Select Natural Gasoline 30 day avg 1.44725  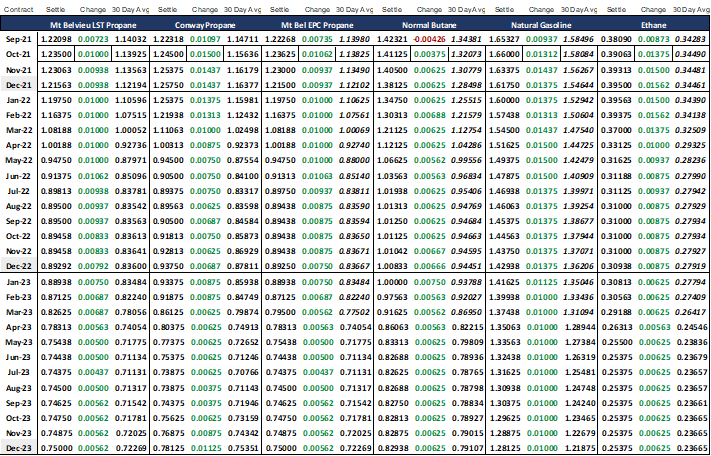(x=579, y=146)
